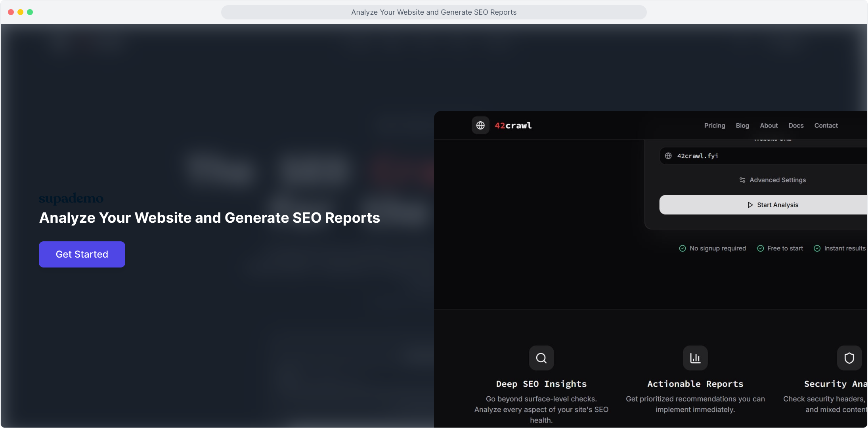Viewport: 868px width, 428px height.
Task: Click the No signup required checkmark icon
Action: point(683,248)
